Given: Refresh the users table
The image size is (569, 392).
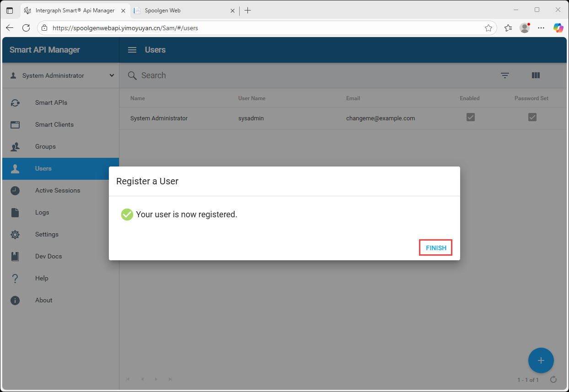Looking at the screenshot, I should pyautogui.click(x=553, y=380).
